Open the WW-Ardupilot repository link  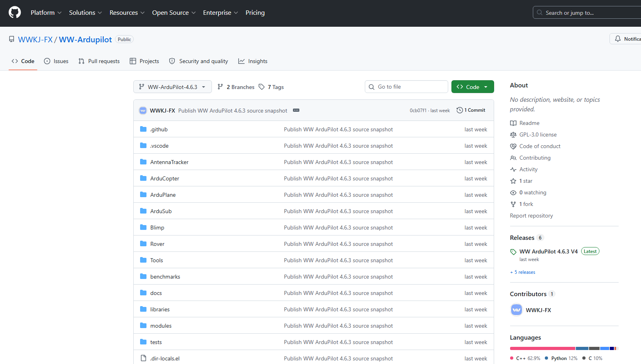coord(85,40)
